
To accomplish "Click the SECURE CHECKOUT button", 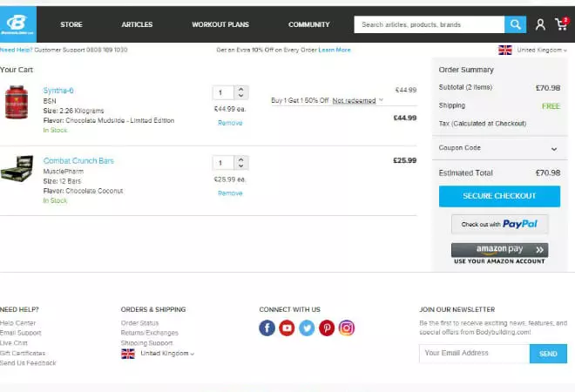I will pyautogui.click(x=499, y=196).
